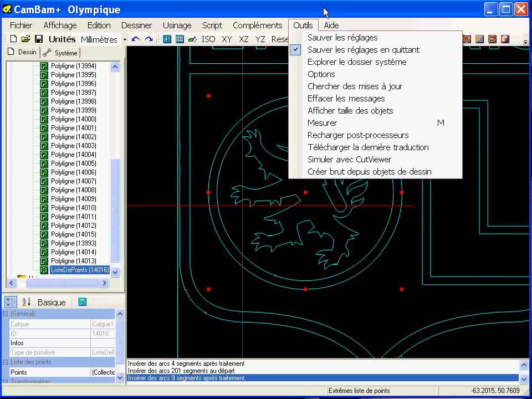Open the Compléments menu
Viewport: 532px width, 399px height.
[258, 25]
